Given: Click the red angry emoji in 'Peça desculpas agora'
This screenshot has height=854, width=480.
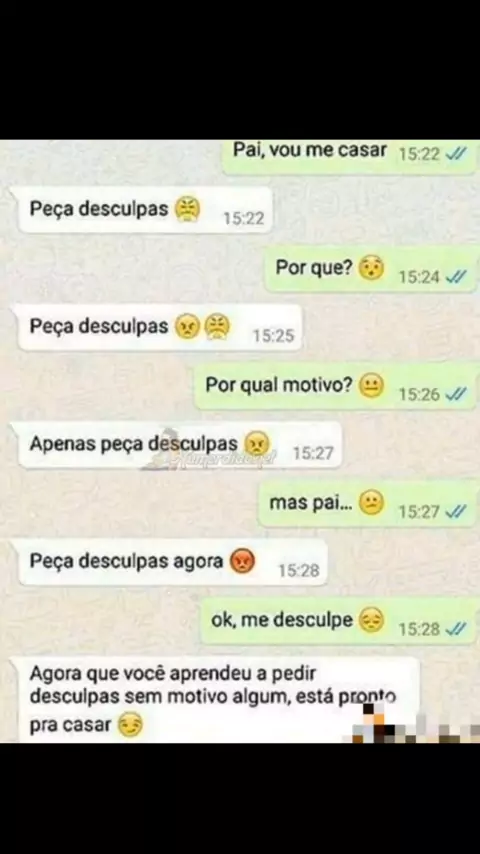Looking at the screenshot, I should tap(242, 561).
